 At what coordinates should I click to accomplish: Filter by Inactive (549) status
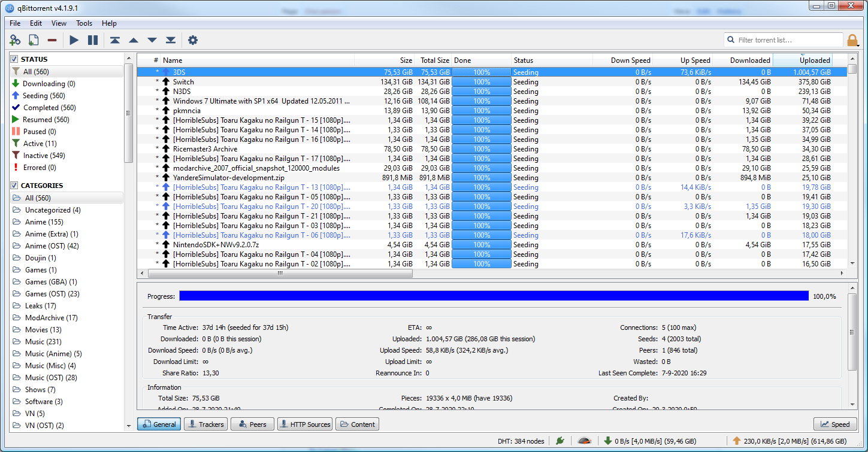click(x=38, y=156)
